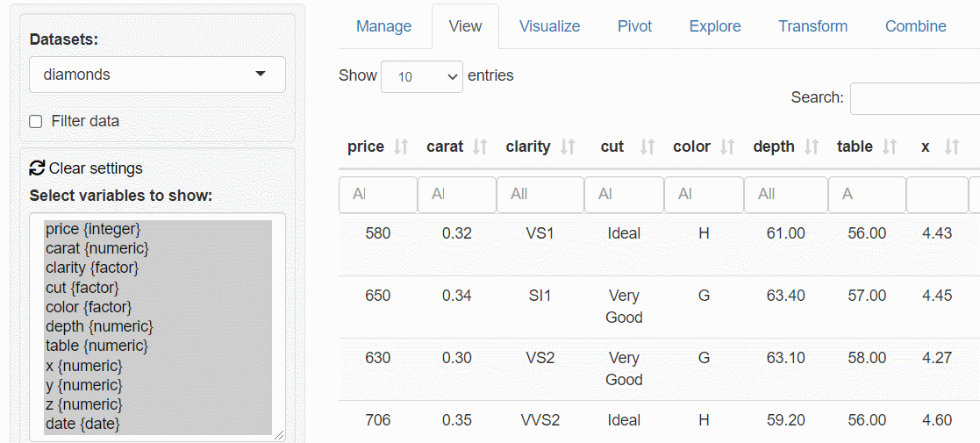Click the depth column filter box
Screen dimensions: 980x443
[785, 194]
